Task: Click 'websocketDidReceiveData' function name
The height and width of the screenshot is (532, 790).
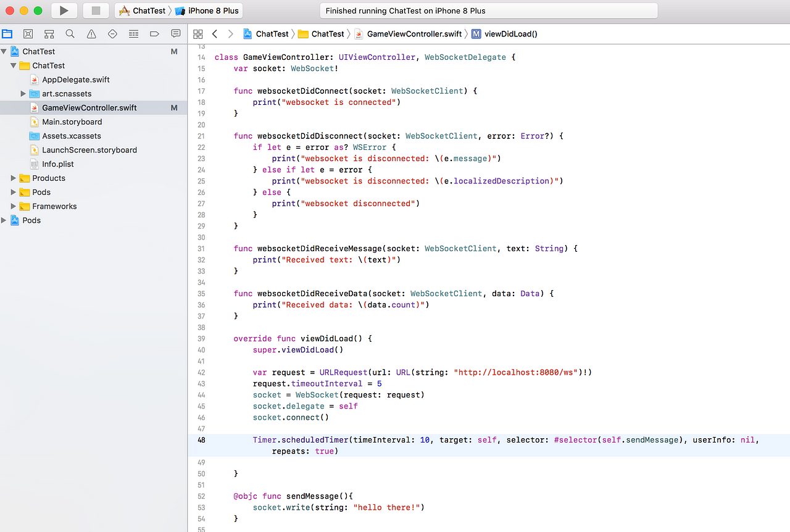Action: click(x=312, y=293)
